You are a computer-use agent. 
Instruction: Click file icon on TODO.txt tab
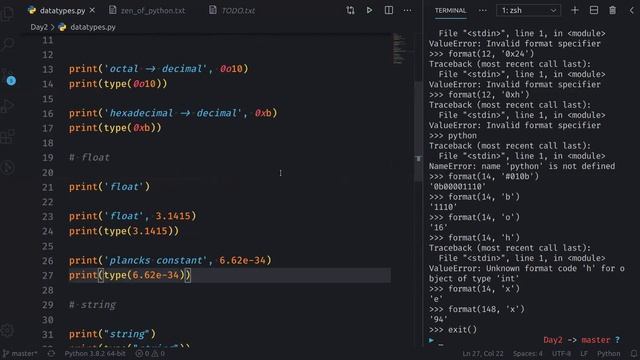(x=213, y=10)
